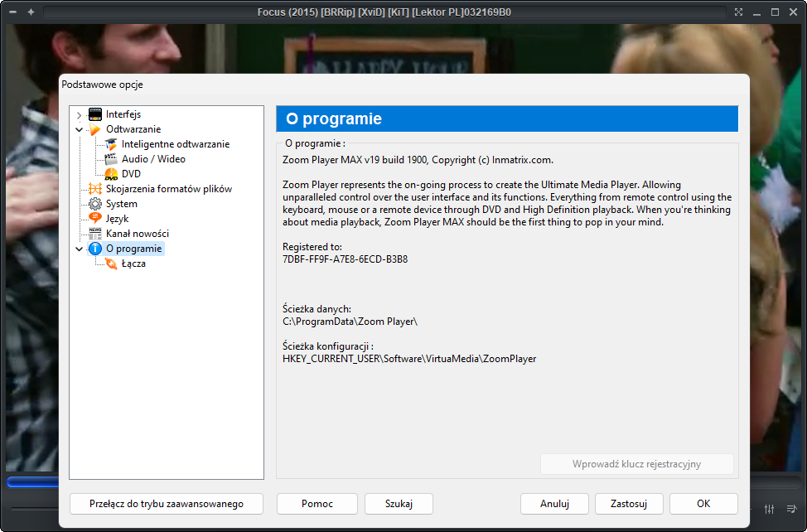Image resolution: width=807 pixels, height=532 pixels.
Task: Select Odtwarzanie in the options tree
Action: point(133,129)
